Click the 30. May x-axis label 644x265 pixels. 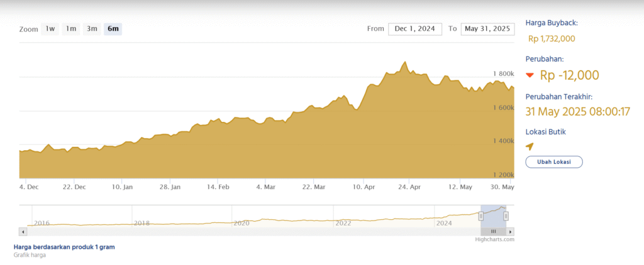pos(502,187)
